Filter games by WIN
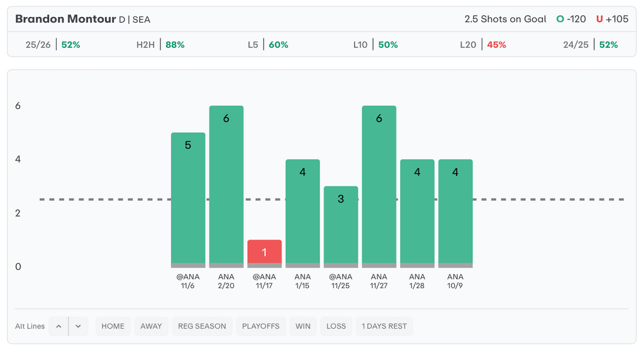This screenshot has height=355, width=644. tap(303, 326)
